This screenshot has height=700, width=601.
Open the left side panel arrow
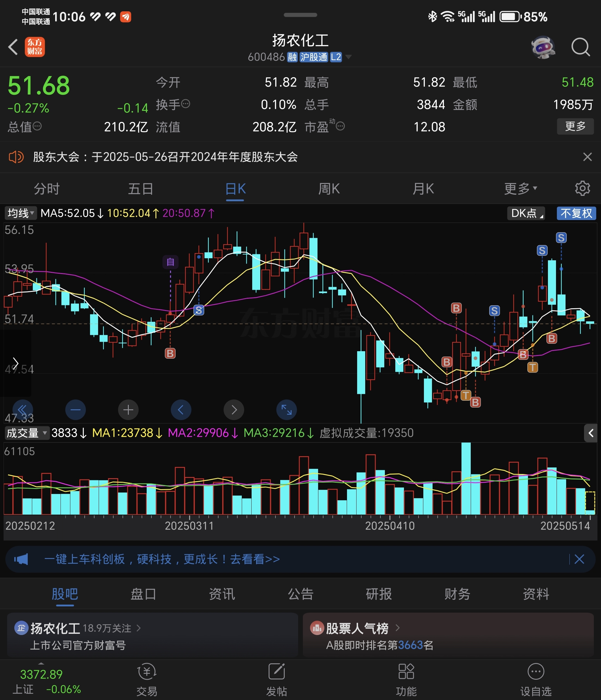click(x=16, y=363)
